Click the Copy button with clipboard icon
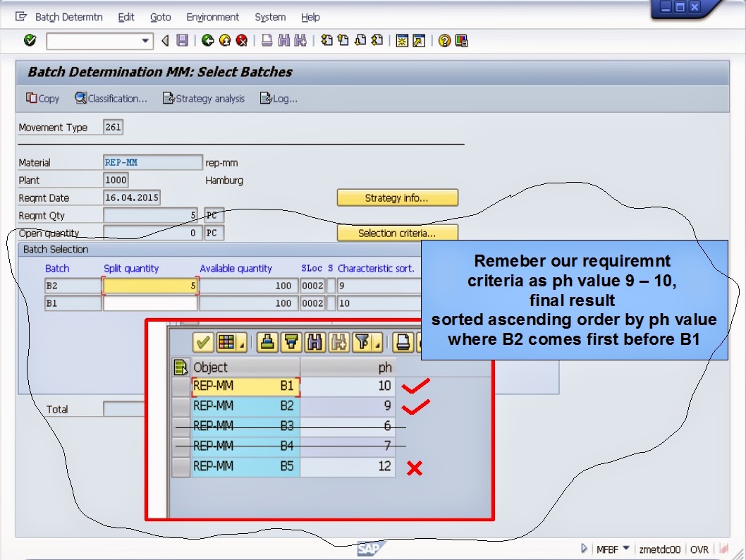Viewport: 746px width, 560px height. click(x=41, y=99)
